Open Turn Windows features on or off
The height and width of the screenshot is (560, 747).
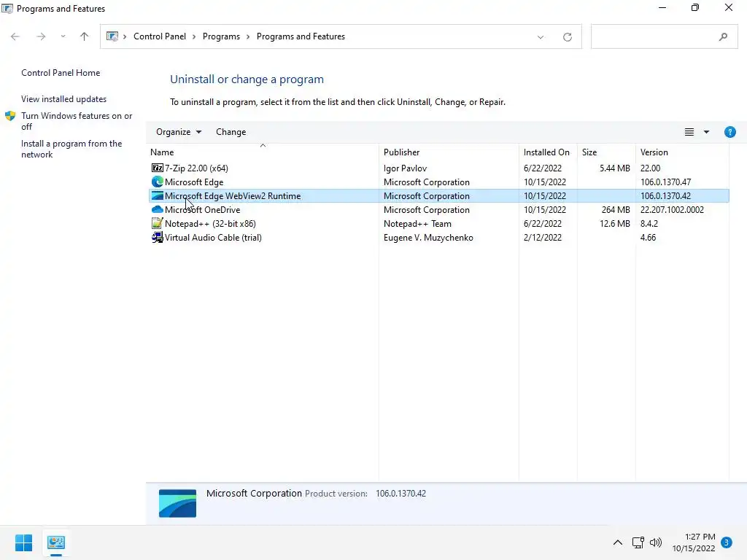click(x=77, y=121)
